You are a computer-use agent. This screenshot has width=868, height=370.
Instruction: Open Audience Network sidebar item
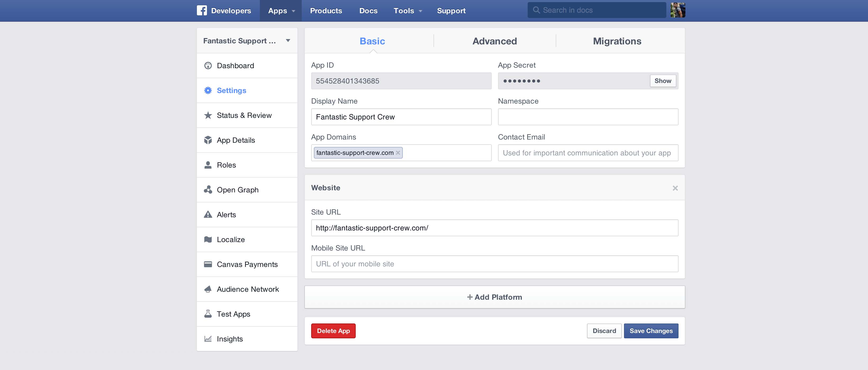[x=247, y=289]
